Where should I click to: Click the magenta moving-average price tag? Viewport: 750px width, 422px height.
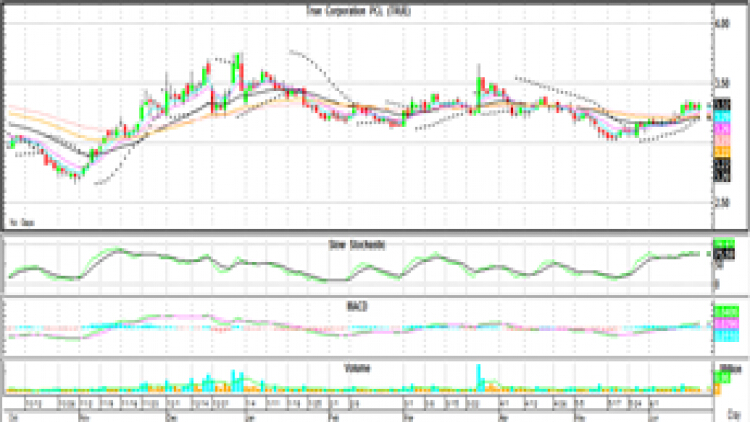click(x=722, y=129)
